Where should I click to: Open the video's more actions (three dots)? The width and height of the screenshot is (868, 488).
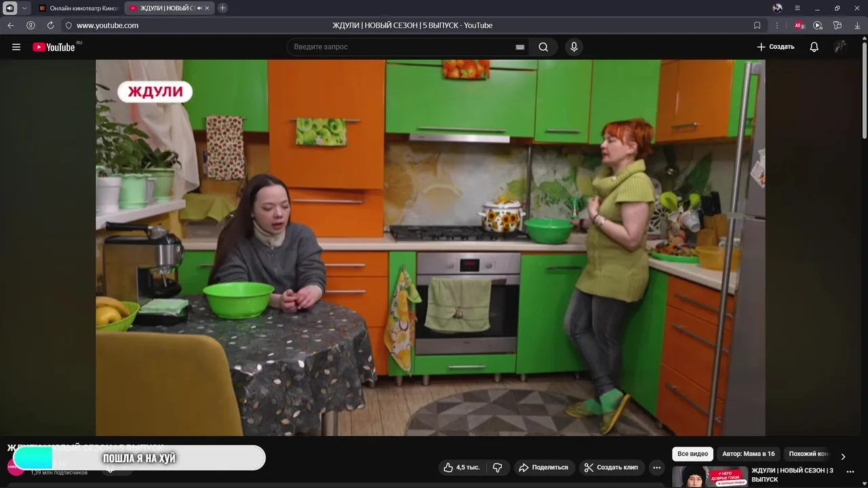tap(656, 468)
